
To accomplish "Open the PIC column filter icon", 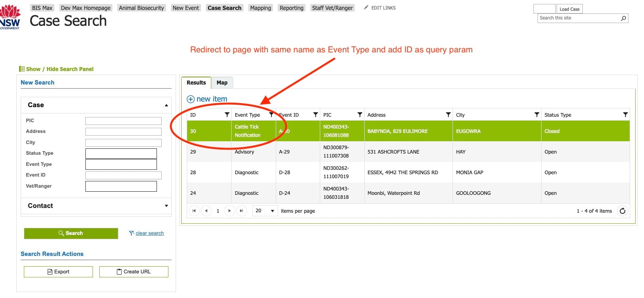I will [360, 115].
